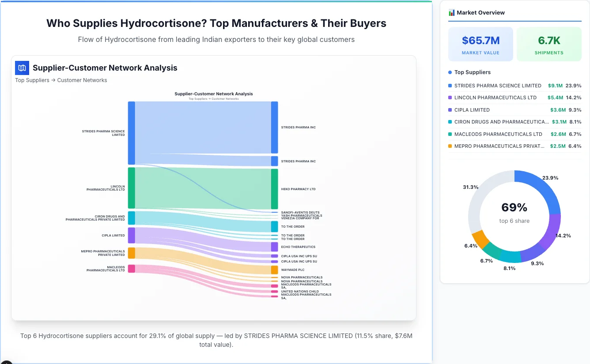The height and width of the screenshot is (364, 590).
Task: Select the $65.7M Market Value card
Action: pyautogui.click(x=480, y=44)
